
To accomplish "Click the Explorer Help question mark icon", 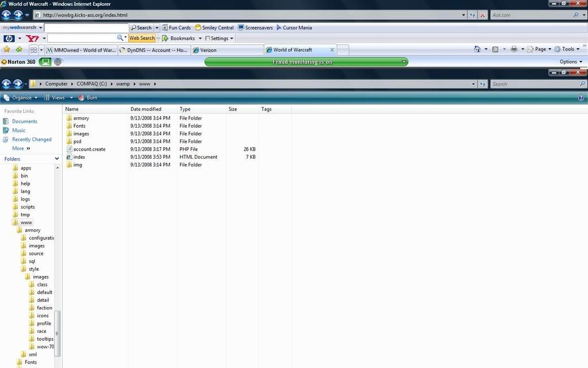I will point(581,98).
